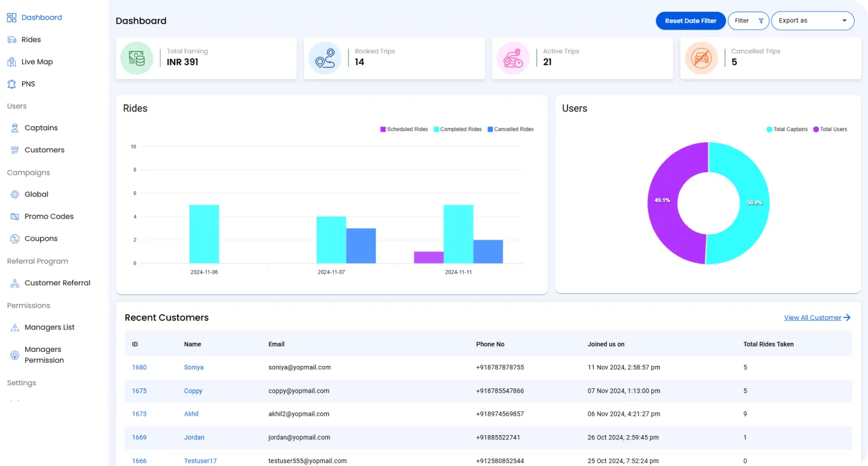Screen dimensions: 868x466
Task: Click the Total Earning card INR 391
Action: [x=206, y=58]
